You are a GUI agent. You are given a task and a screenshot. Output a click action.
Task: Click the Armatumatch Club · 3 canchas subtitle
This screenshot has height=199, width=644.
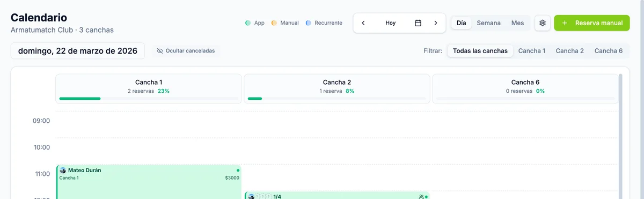point(62,30)
